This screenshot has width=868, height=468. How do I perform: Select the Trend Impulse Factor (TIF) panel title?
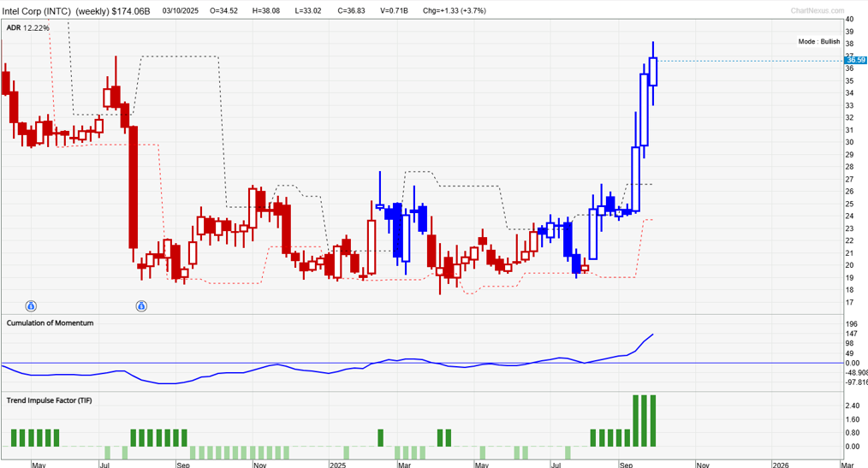pos(50,400)
